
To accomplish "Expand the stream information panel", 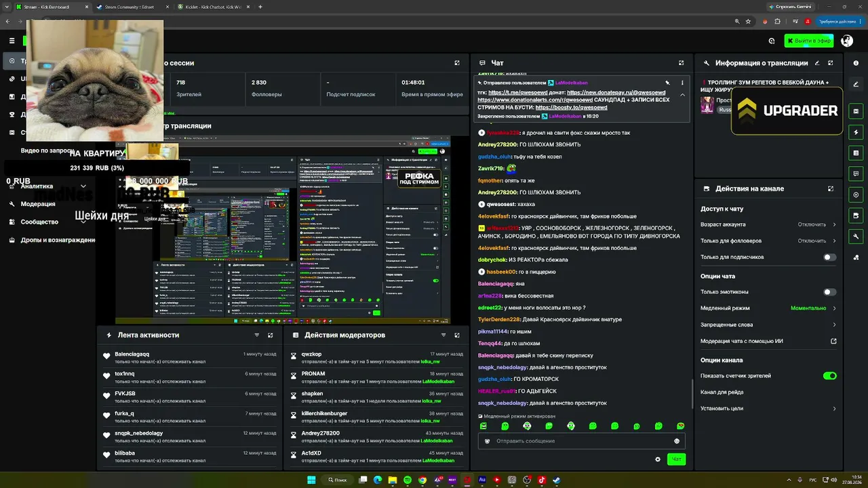I will click(831, 63).
